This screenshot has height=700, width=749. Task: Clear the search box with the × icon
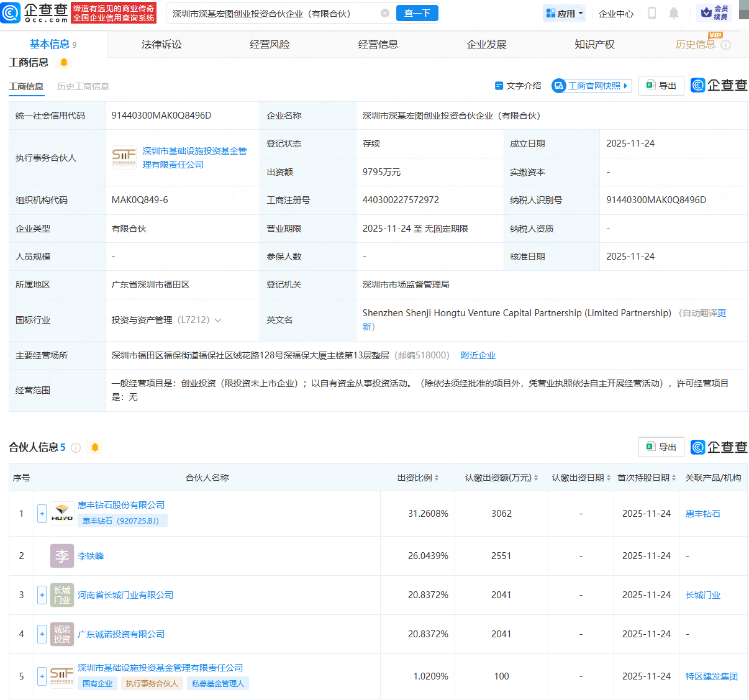[384, 13]
